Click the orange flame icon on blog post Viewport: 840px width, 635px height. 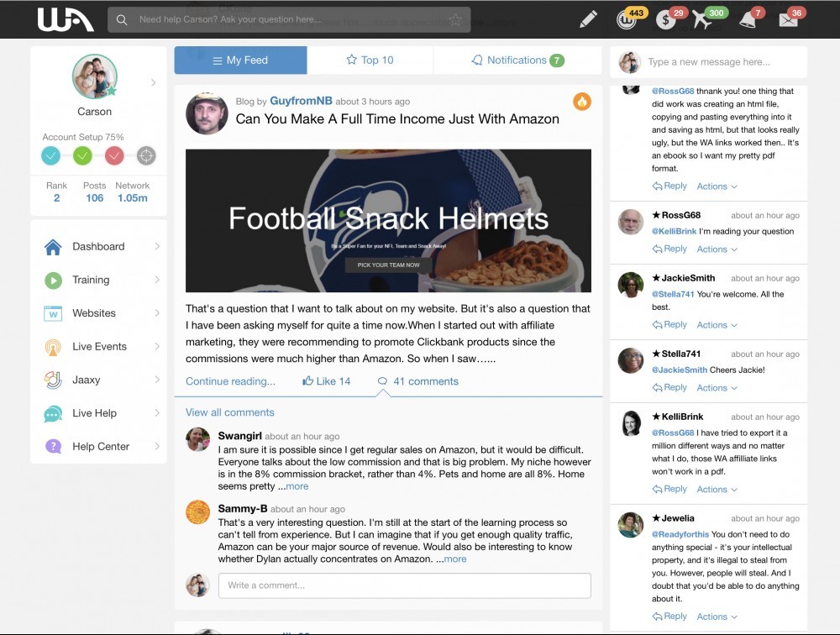(582, 101)
